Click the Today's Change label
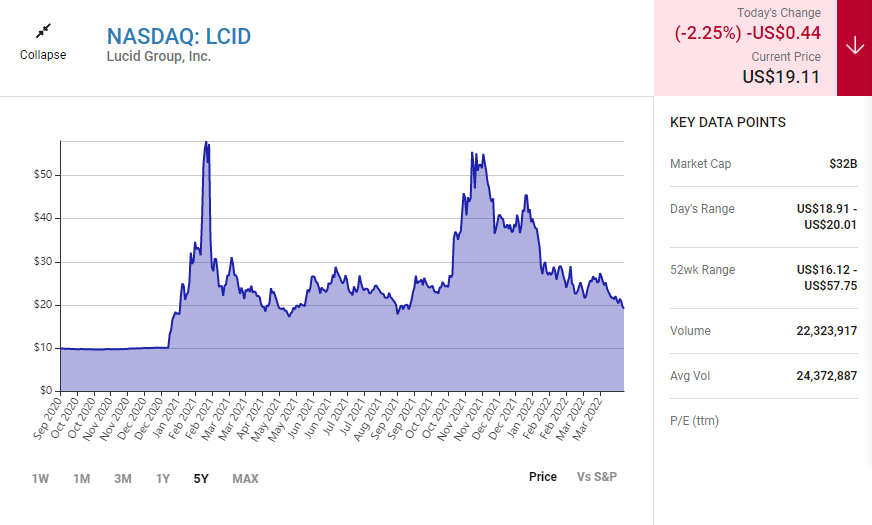Image resolution: width=872 pixels, height=525 pixels. coord(779,13)
